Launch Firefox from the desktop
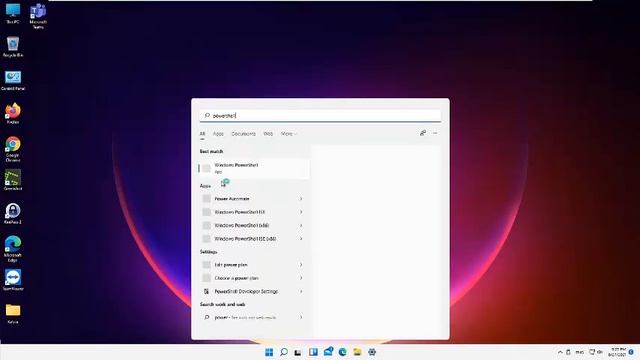This screenshot has width=640, height=360. click(13, 113)
